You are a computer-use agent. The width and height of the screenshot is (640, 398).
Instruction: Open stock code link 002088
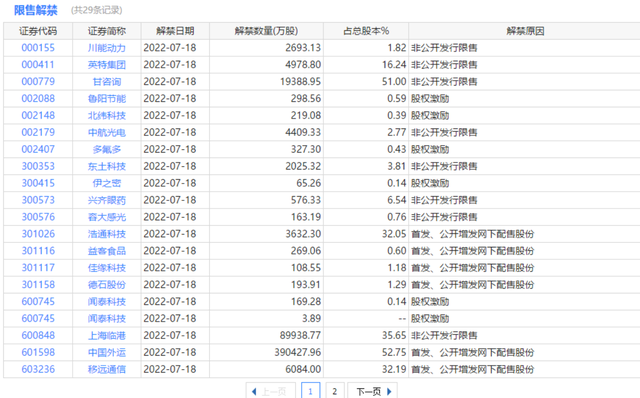[38, 98]
